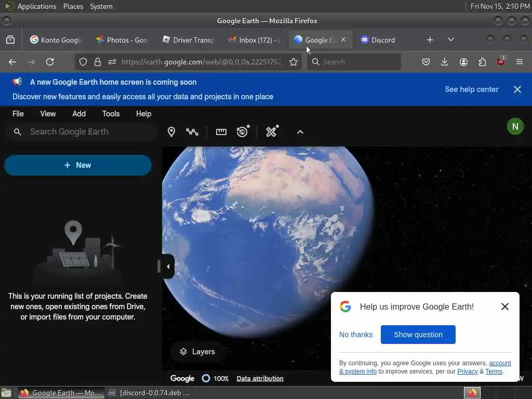This screenshot has height=399, width=532.
Task: Collapse the projects side panel arrow
Action: (168, 267)
